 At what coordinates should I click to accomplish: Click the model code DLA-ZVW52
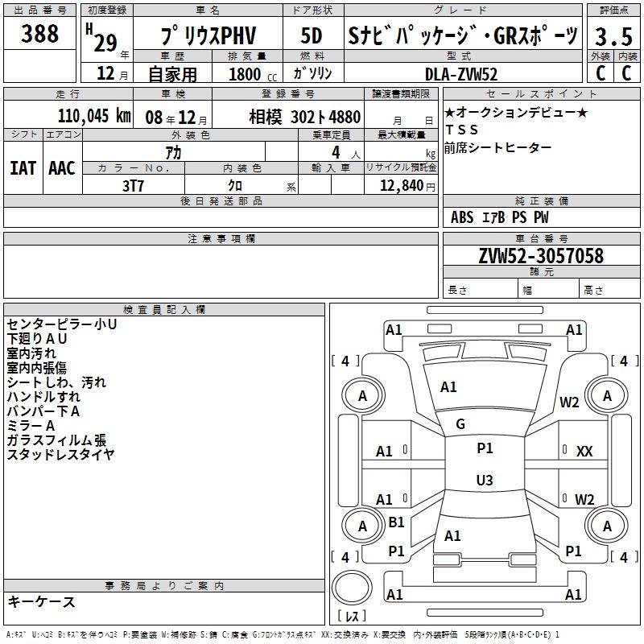coord(461,74)
